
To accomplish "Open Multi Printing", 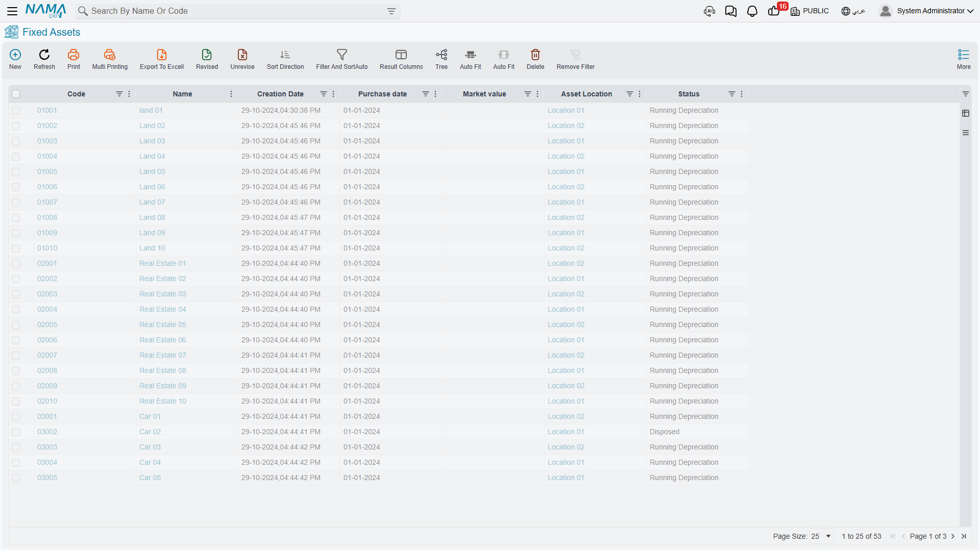I will 110,55.
